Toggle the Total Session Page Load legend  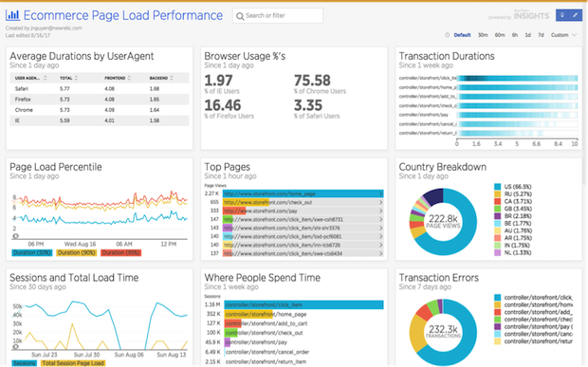[73, 363]
